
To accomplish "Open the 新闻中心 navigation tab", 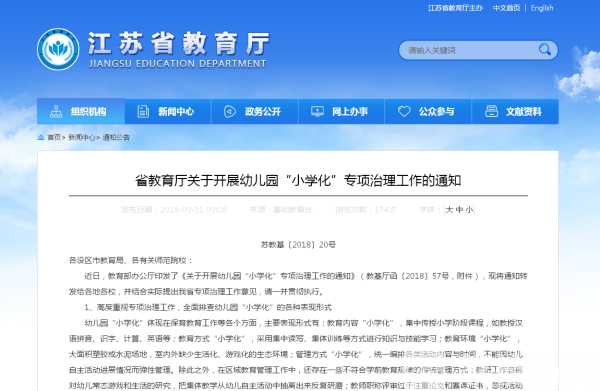I will 168,111.
